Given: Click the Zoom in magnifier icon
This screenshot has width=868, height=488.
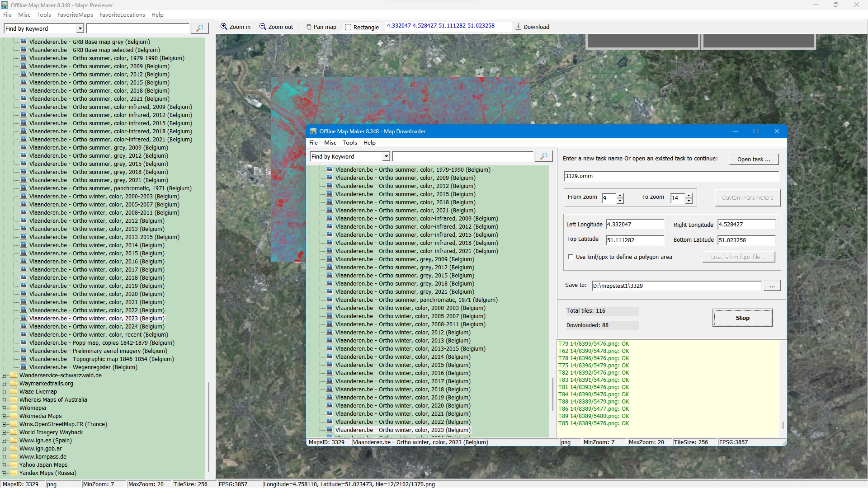Looking at the screenshot, I should [x=224, y=27].
